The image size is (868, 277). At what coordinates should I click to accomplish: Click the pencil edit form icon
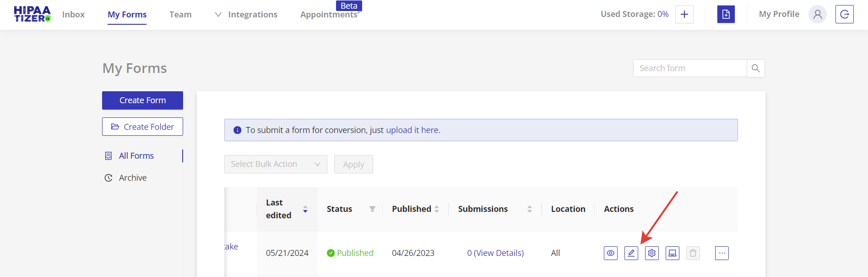(631, 253)
